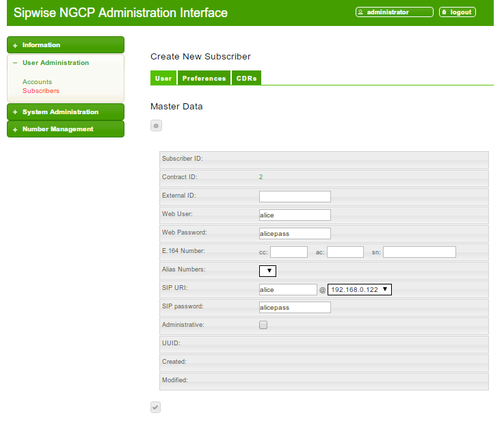Click the Contract ID value 2

coord(261,177)
